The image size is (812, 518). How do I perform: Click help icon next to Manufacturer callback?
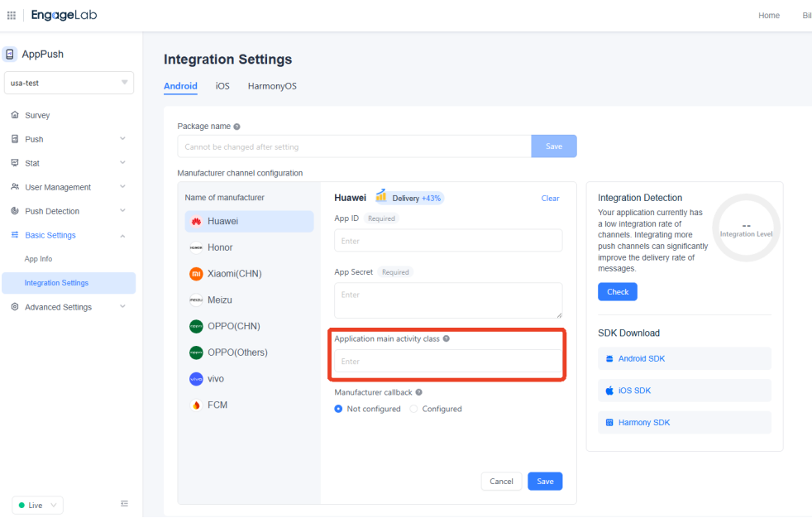tap(418, 392)
